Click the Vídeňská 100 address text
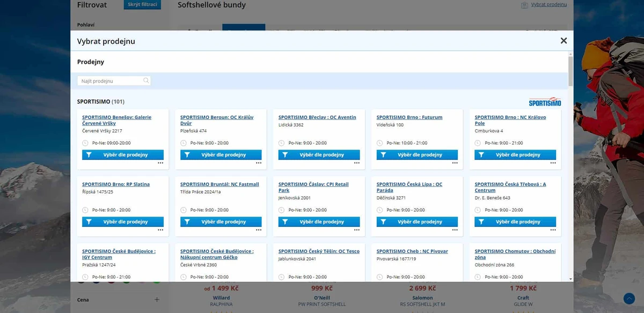 [x=390, y=125]
